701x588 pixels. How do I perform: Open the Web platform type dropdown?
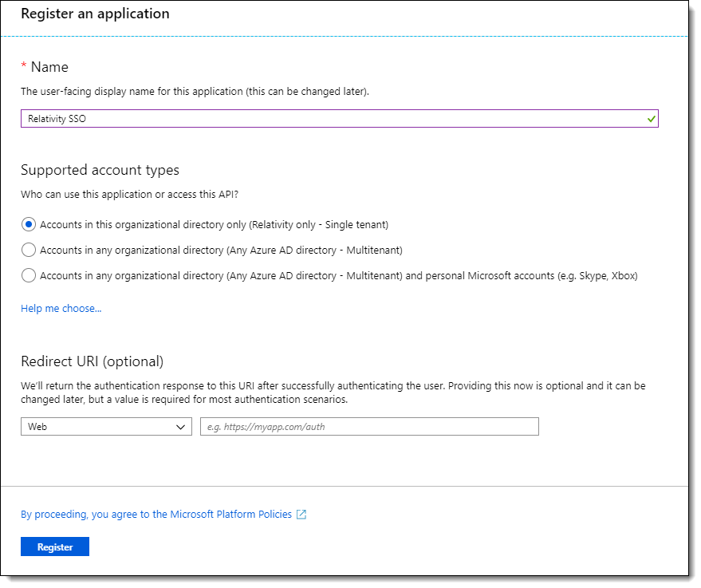105,427
